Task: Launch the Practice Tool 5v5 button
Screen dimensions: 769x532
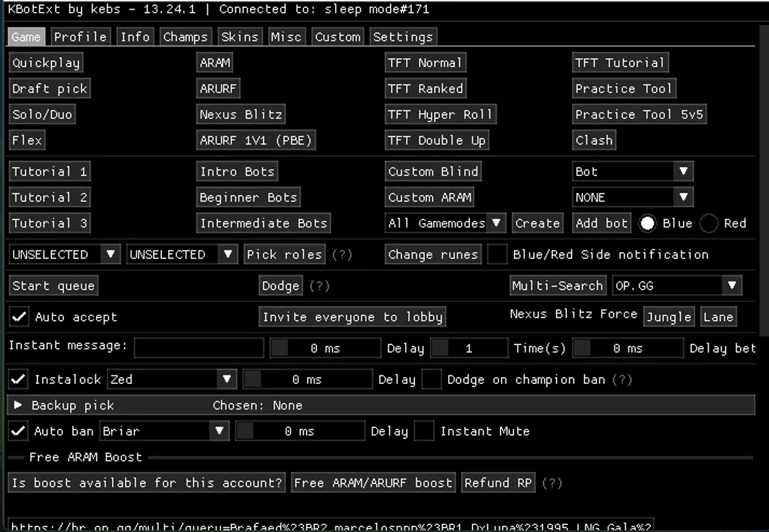Action: (x=639, y=114)
